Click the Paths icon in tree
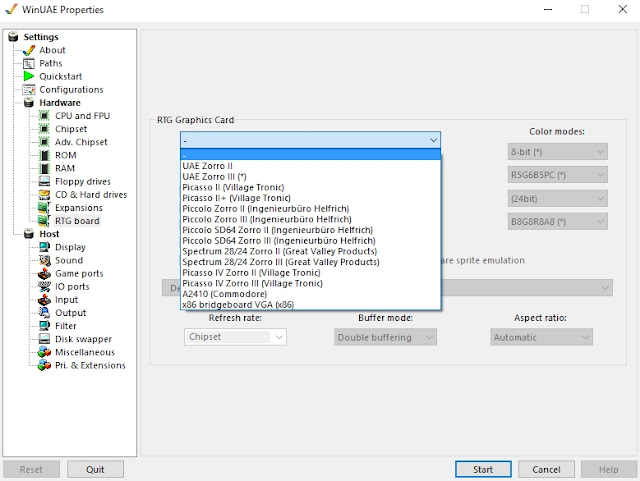The width and height of the screenshot is (640, 481). click(29, 64)
